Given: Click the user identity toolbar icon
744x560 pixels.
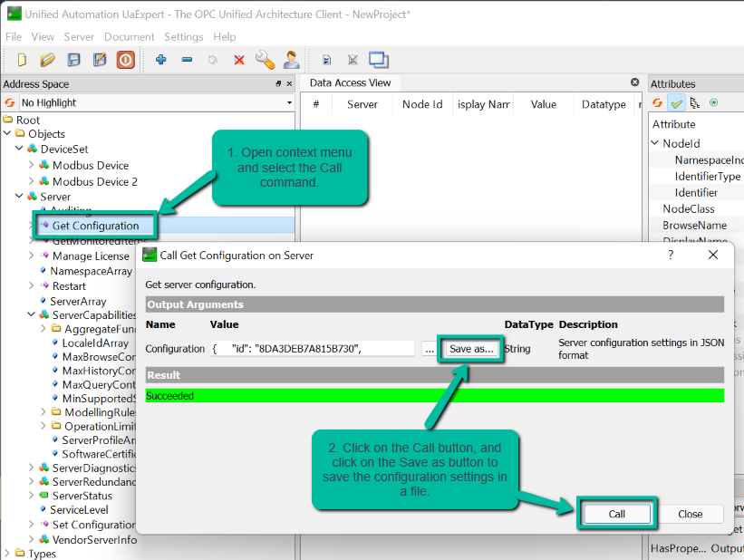Looking at the screenshot, I should click(x=291, y=60).
